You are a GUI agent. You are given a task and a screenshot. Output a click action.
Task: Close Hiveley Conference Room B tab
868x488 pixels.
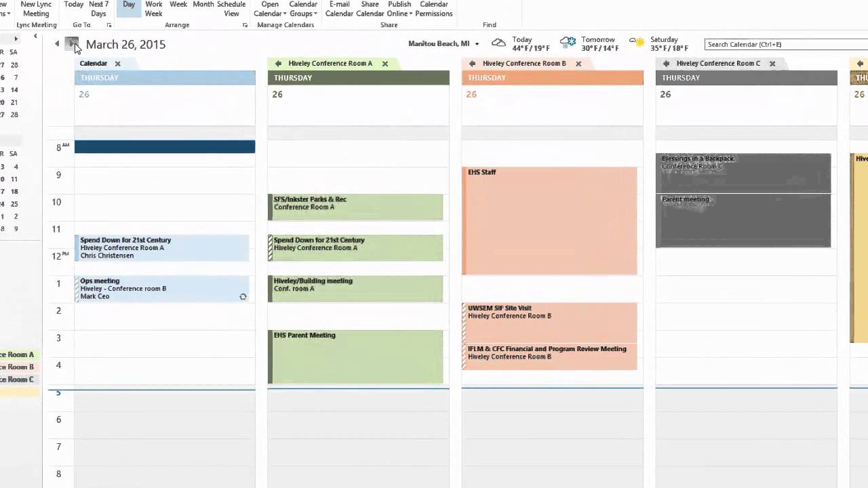578,64
